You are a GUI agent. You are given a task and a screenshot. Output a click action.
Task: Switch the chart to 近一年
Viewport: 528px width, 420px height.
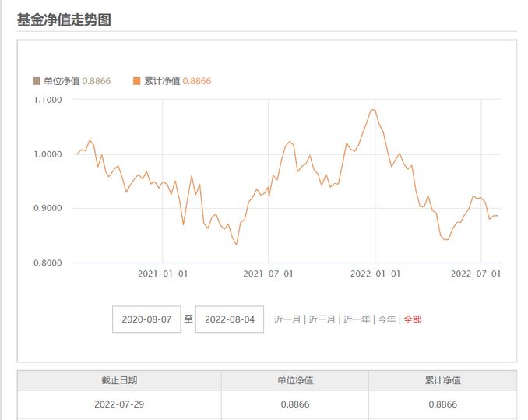click(357, 319)
